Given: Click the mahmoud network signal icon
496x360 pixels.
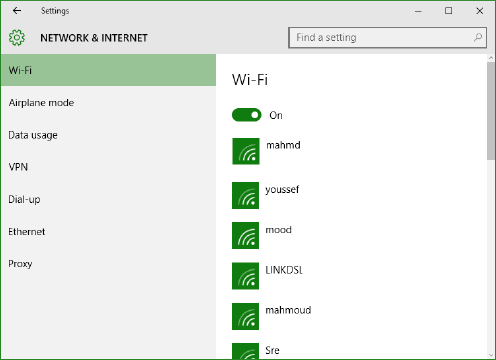Looking at the screenshot, I should [245, 316].
